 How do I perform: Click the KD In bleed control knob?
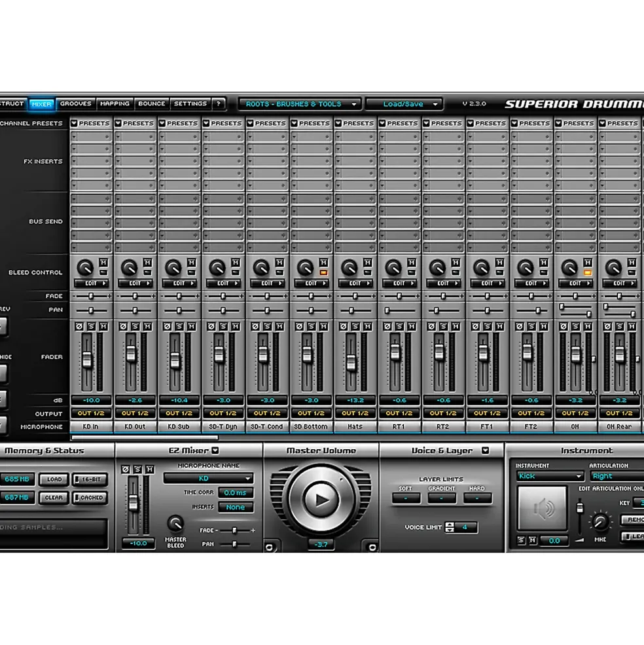(86, 268)
